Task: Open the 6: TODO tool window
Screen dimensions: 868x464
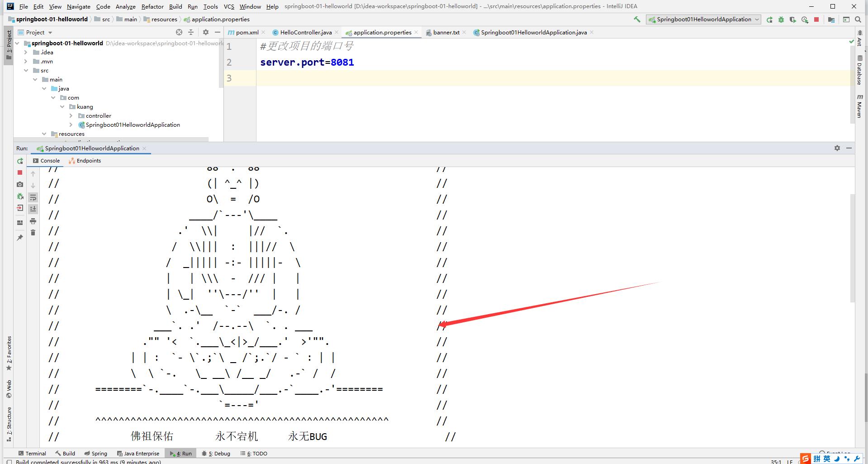Action: pos(254,453)
